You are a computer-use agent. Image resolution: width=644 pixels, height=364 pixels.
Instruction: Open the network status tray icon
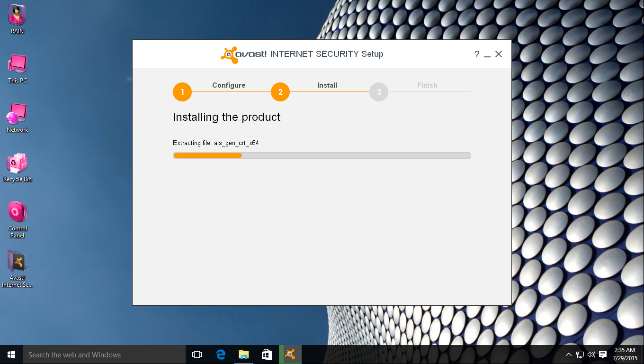(580, 355)
